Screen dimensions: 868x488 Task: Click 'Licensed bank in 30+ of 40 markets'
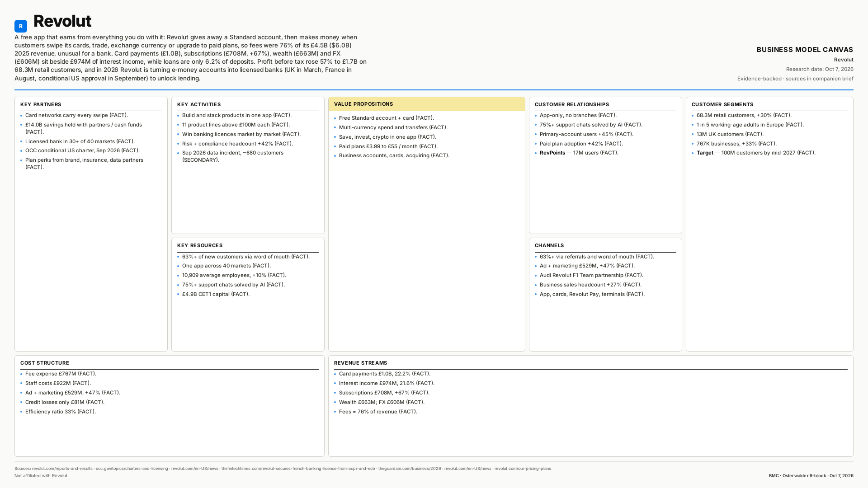point(80,141)
